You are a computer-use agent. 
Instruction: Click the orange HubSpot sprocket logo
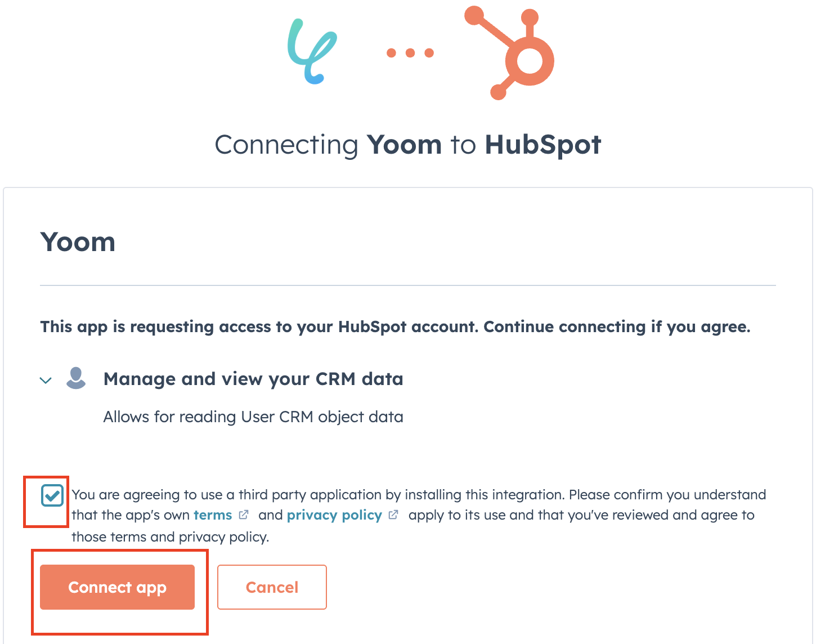point(510,53)
